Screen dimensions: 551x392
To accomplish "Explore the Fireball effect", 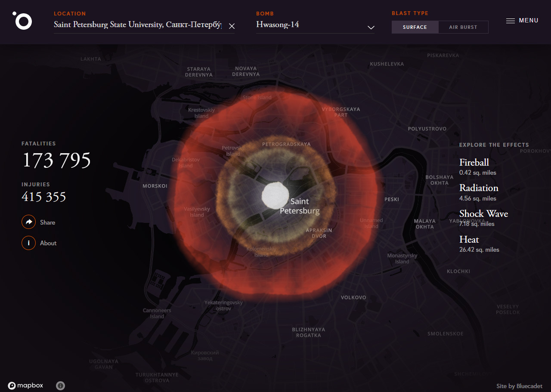I will pyautogui.click(x=474, y=162).
